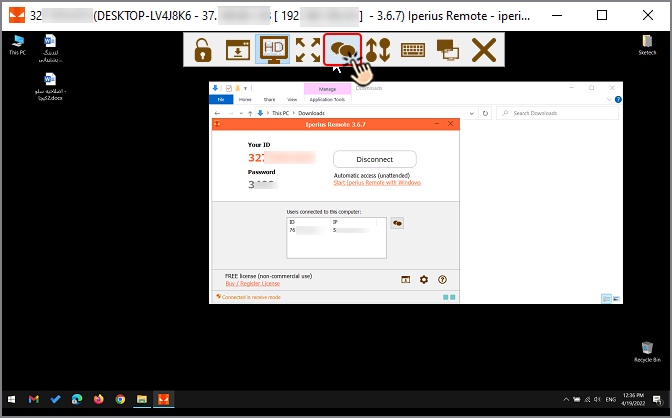
Task: Go forward in Downloads explorer
Action: click(231, 113)
